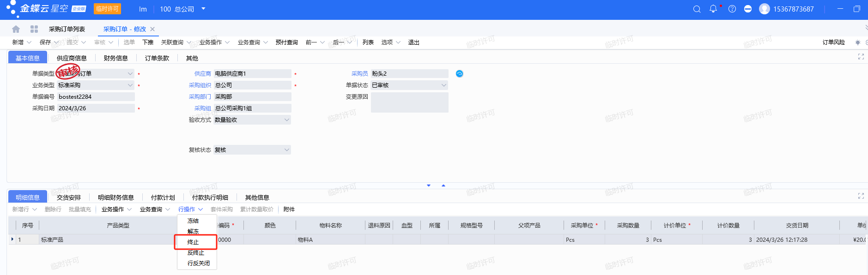
Task: Switch to 其他信息 tab
Action: coord(257,197)
